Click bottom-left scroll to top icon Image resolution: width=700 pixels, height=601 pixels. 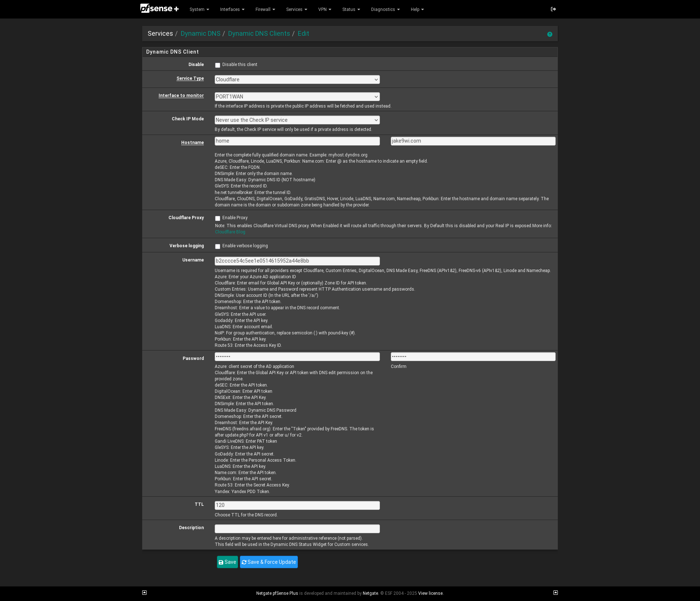144,593
